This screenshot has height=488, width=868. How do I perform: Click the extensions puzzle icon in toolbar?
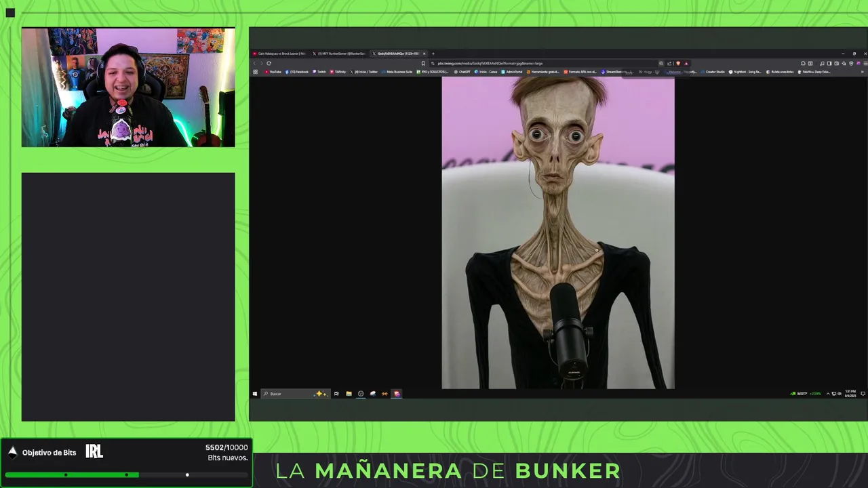803,63
